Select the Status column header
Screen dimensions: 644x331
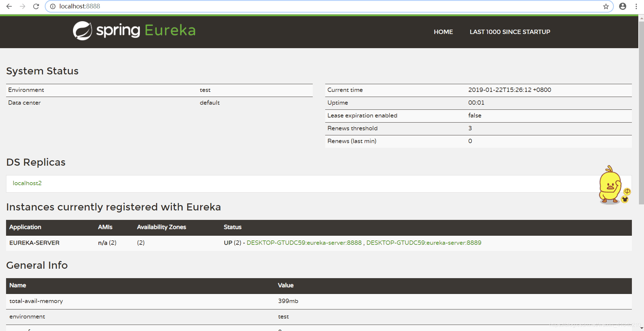(232, 227)
